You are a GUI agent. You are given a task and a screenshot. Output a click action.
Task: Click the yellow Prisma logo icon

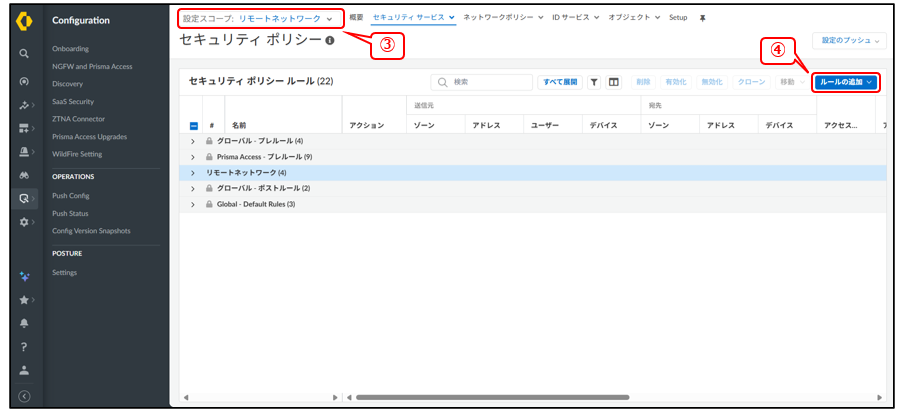(24, 21)
